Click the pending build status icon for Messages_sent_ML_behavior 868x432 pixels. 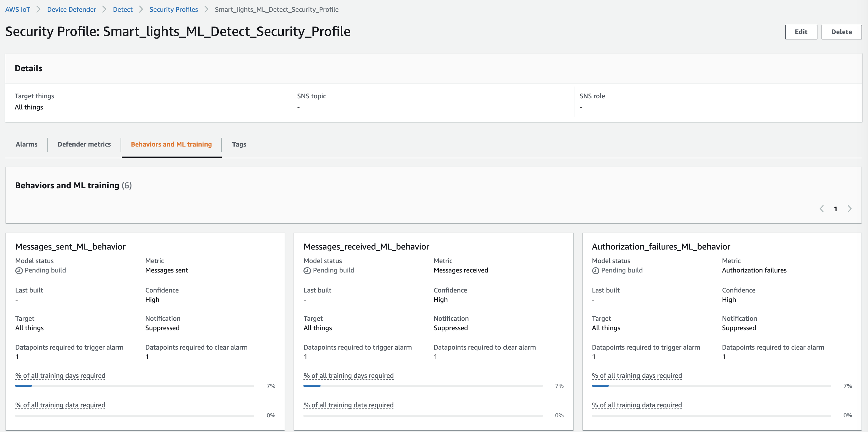(x=18, y=271)
